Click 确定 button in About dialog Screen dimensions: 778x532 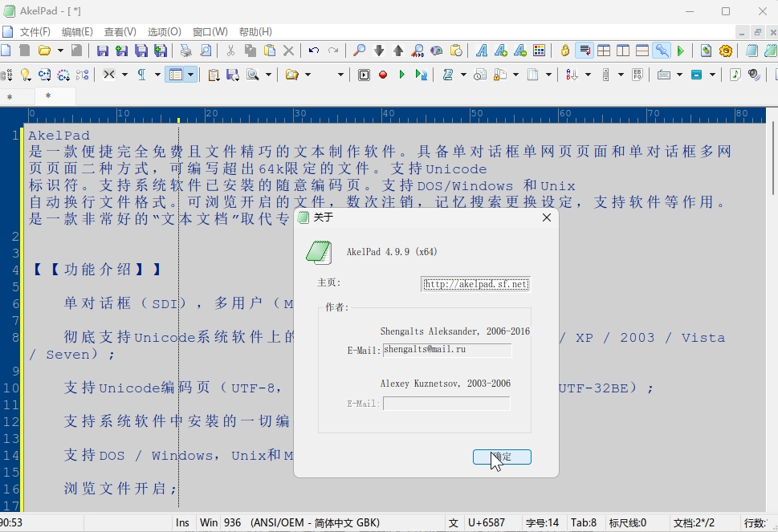point(502,457)
